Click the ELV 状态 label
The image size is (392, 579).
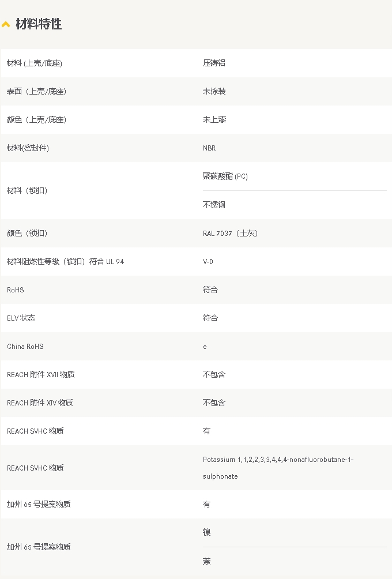coord(21,318)
